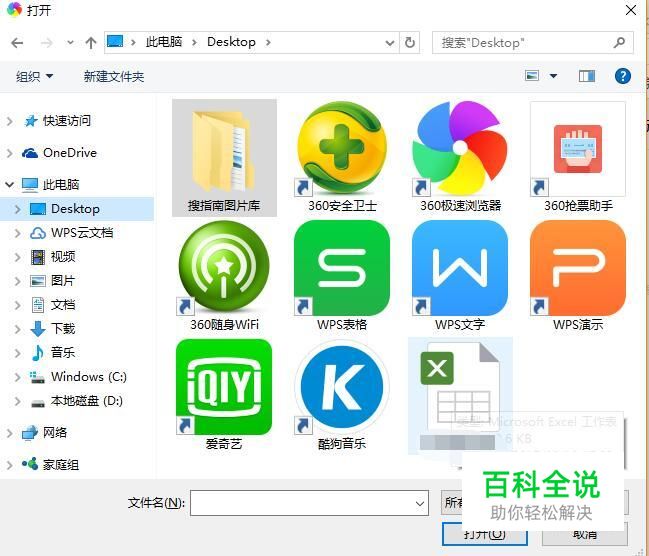Open help with the question mark
649x556 pixels.
(623, 76)
